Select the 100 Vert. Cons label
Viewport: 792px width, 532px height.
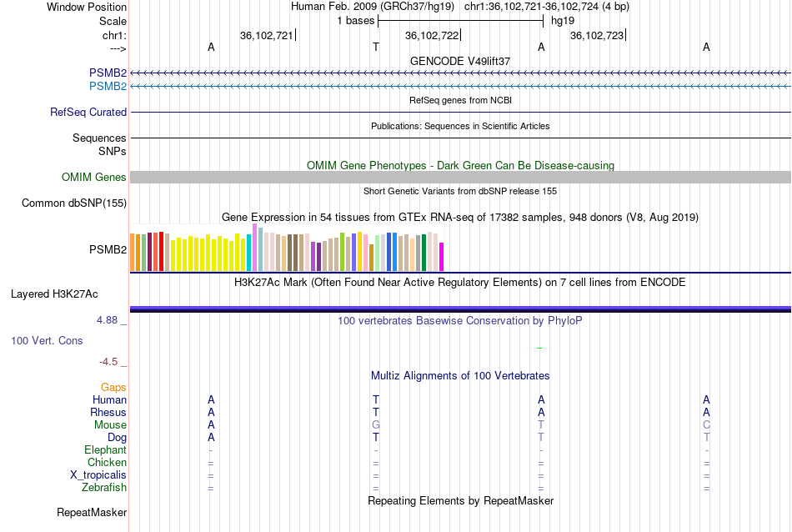(47, 340)
